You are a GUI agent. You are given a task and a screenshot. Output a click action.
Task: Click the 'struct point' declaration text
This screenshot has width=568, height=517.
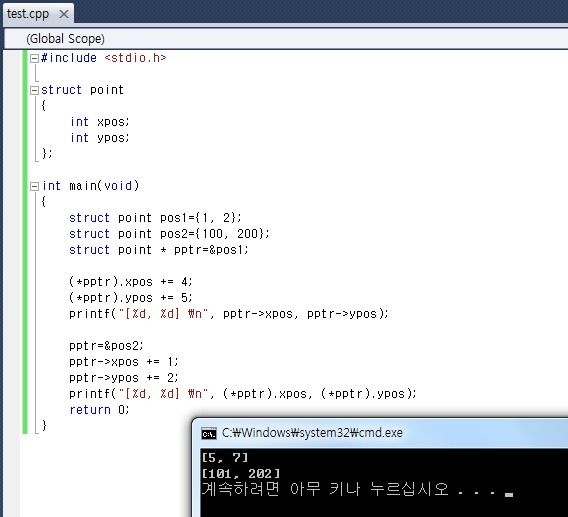pos(82,90)
